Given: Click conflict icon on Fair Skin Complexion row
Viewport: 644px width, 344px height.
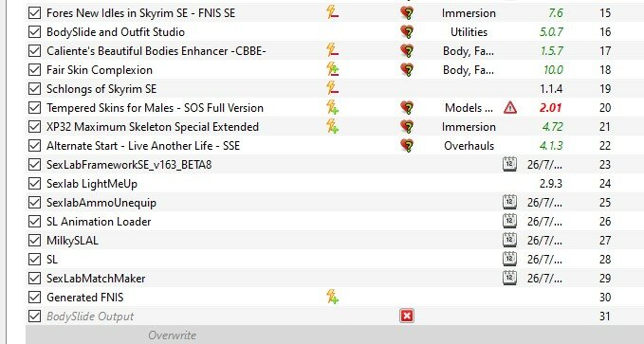Looking at the screenshot, I should click(x=332, y=69).
